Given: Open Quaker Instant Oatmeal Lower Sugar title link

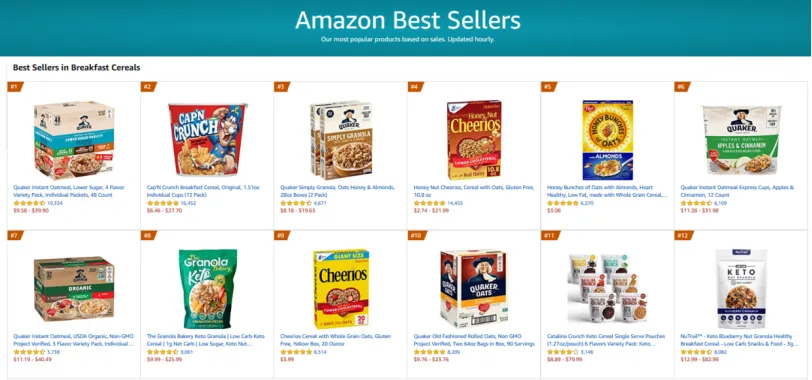Looking at the screenshot, I should click(x=69, y=191).
